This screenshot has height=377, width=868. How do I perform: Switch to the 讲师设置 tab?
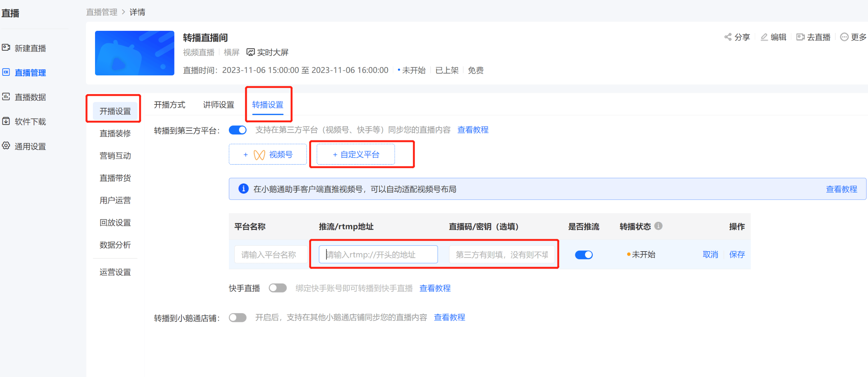219,105
